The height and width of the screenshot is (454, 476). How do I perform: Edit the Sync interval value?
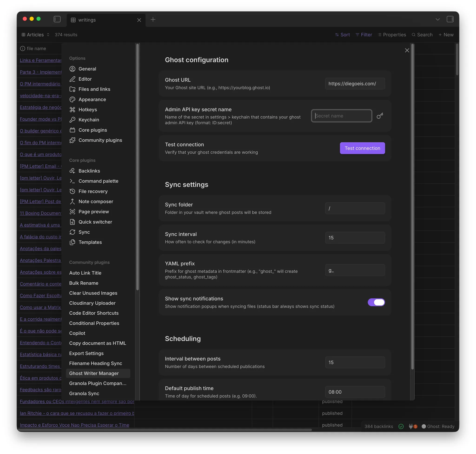coord(355,238)
